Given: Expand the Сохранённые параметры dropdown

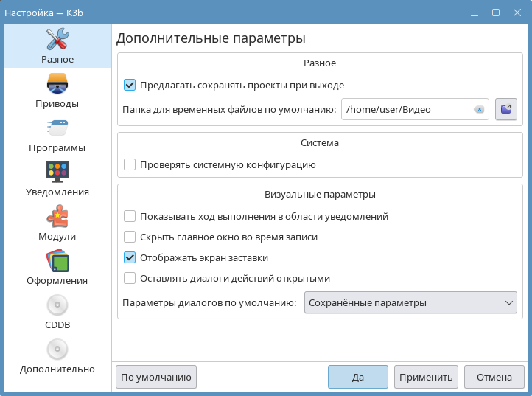Looking at the screenshot, I should [410, 302].
